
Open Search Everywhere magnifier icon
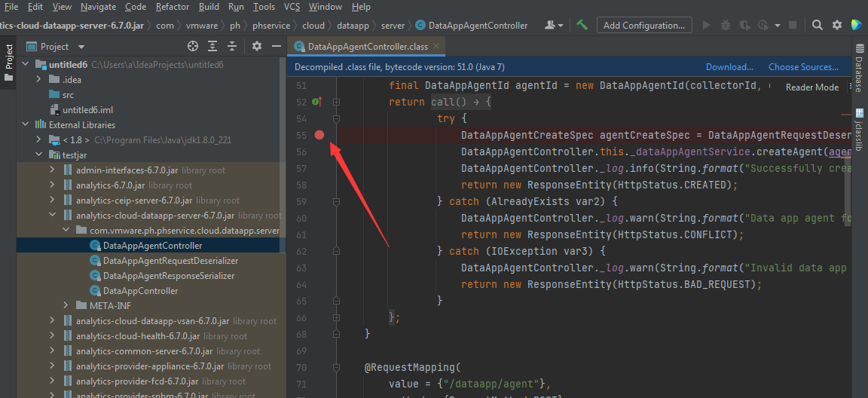(818, 25)
